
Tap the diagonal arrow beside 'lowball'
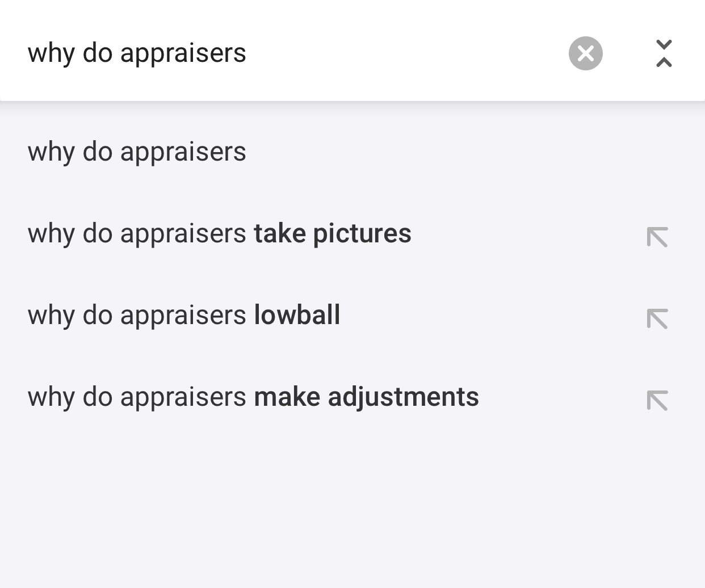tap(657, 319)
